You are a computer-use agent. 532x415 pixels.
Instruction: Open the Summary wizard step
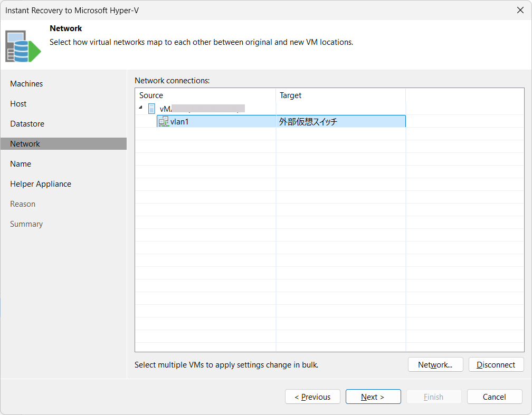pyautogui.click(x=26, y=224)
